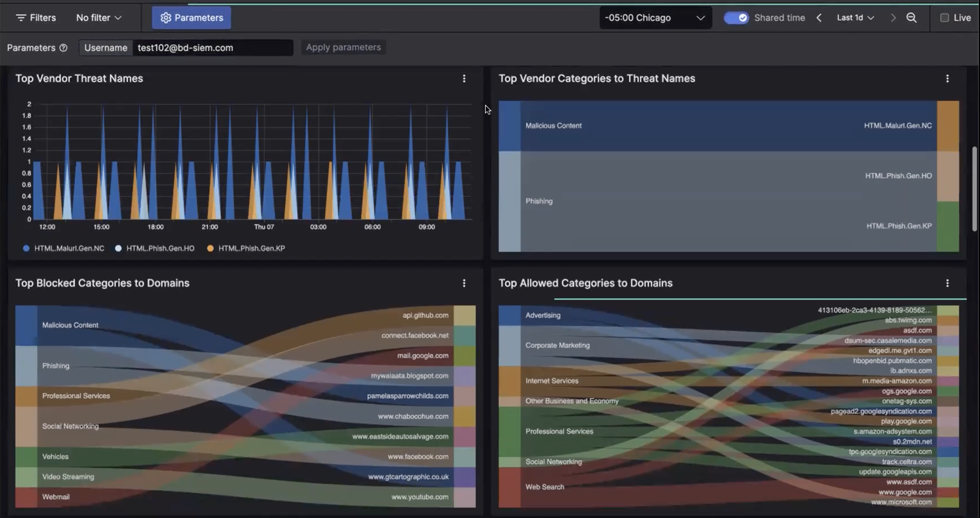980x518 pixels.
Task: Open Top Vendor Threat Names options menu
Action: point(464,78)
